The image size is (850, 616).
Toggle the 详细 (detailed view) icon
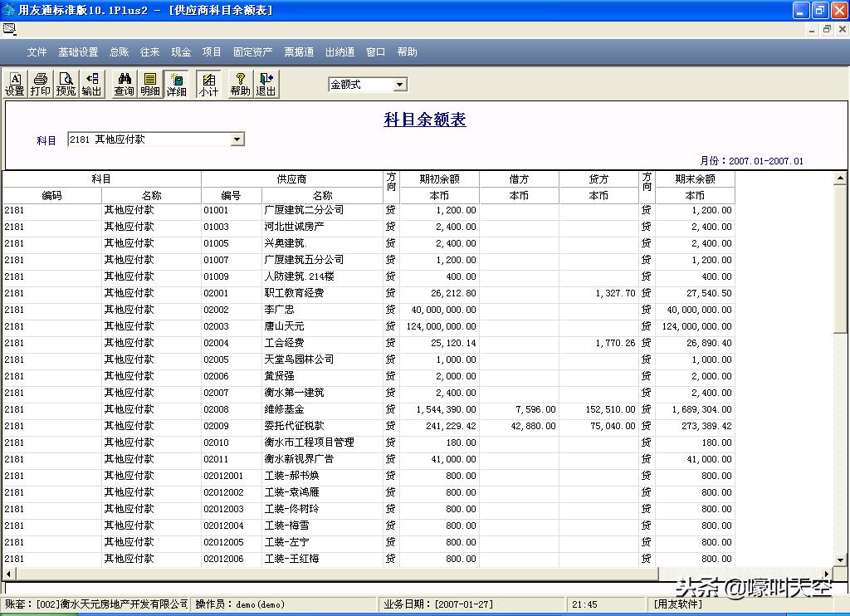point(176,83)
